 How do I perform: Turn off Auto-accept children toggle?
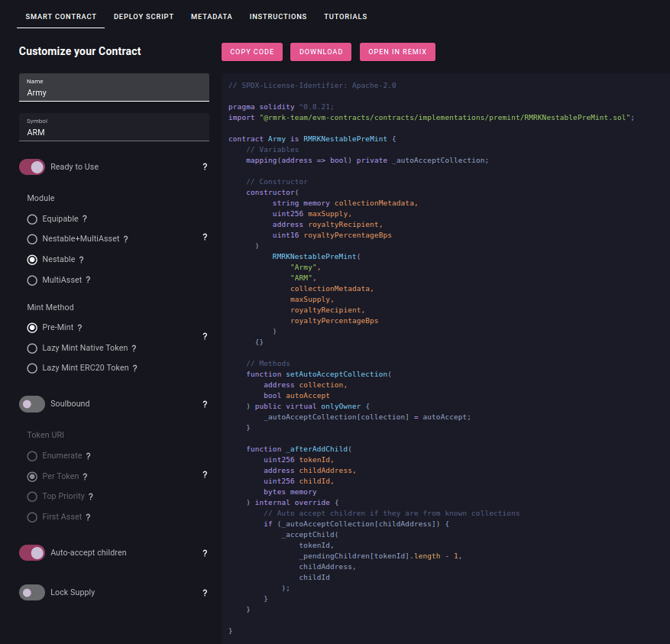click(x=32, y=553)
